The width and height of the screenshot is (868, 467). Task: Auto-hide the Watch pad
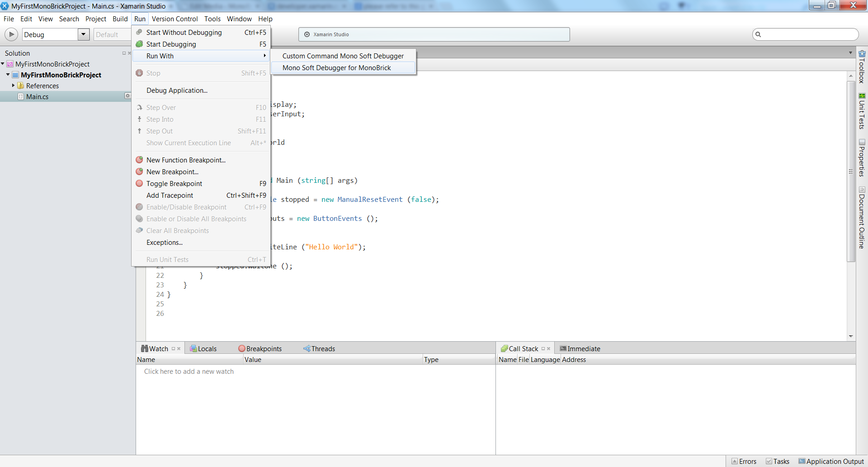173,348
